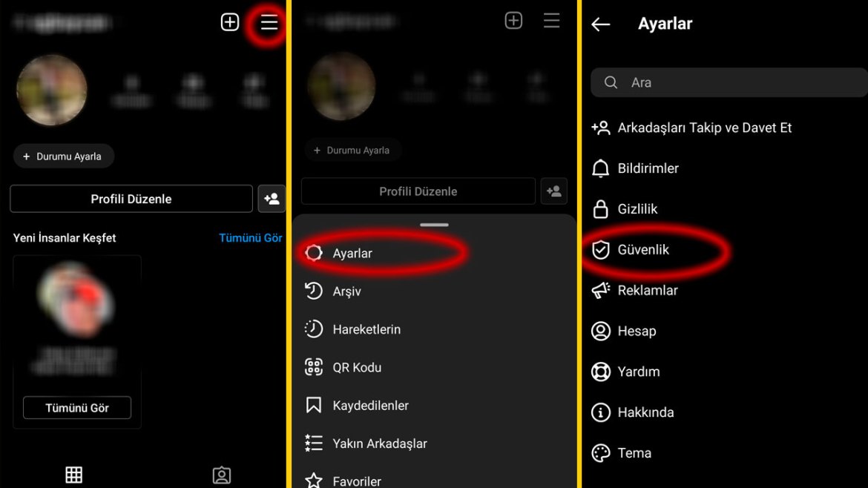Click the Ara search field
The image size is (868, 488).
coord(729,82)
